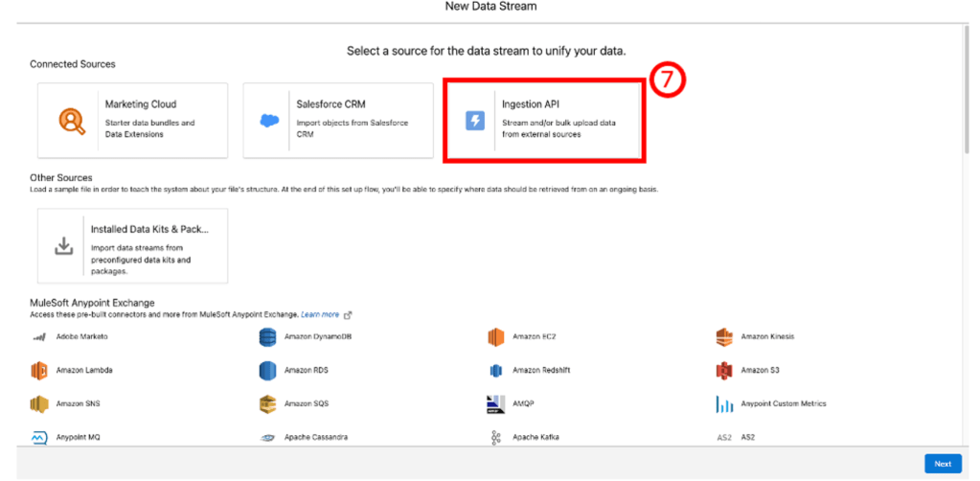Select the Amazon SQS connector
980x481 pixels.
coord(307,403)
